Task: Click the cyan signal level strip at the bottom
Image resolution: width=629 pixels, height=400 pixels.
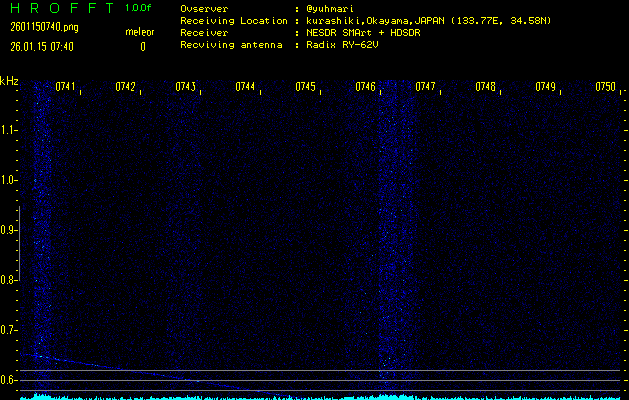Action: point(320,397)
